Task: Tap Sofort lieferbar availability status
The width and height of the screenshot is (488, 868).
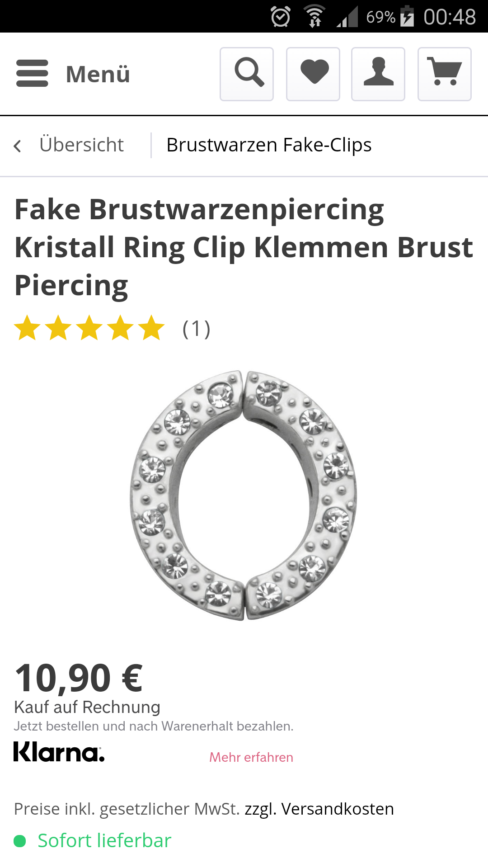Action: point(104,841)
